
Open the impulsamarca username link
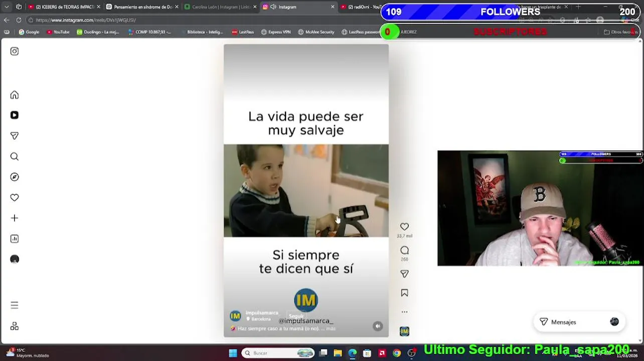(262, 313)
